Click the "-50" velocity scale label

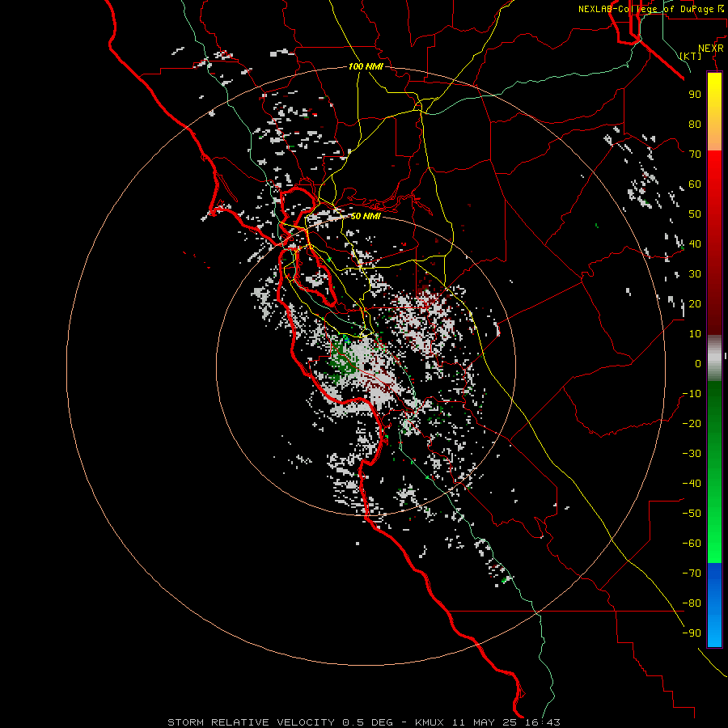click(692, 514)
